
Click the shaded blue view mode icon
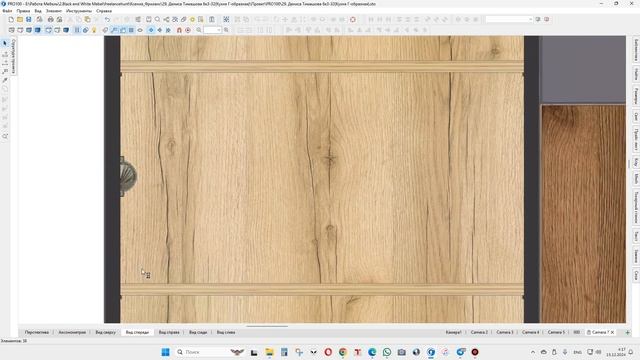tap(38, 30)
